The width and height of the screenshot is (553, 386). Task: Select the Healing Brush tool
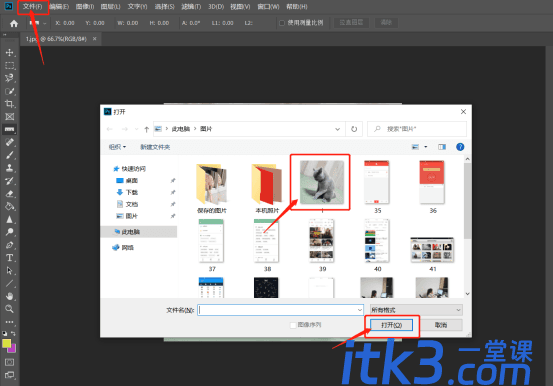[x=10, y=142]
